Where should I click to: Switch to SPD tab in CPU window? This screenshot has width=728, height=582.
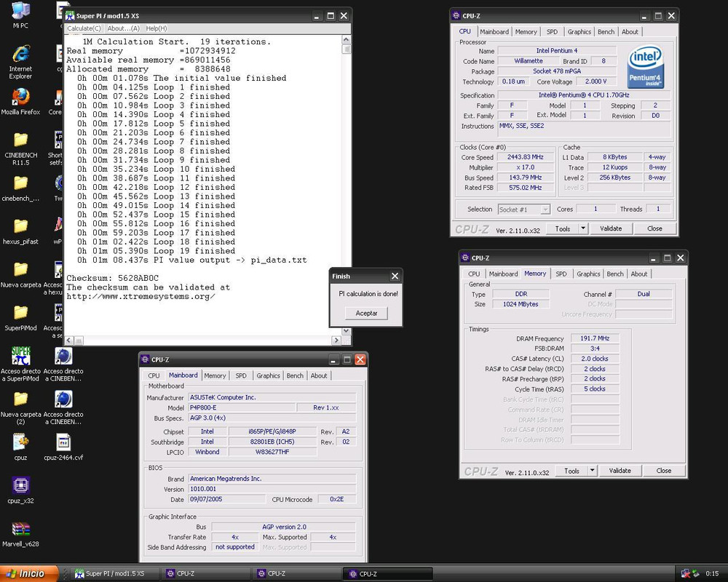[x=552, y=31]
